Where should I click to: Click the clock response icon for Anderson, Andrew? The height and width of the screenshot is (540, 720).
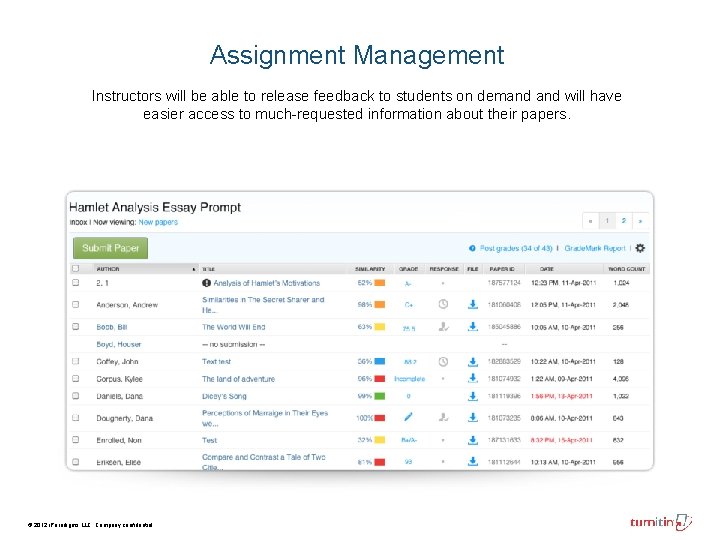443,304
